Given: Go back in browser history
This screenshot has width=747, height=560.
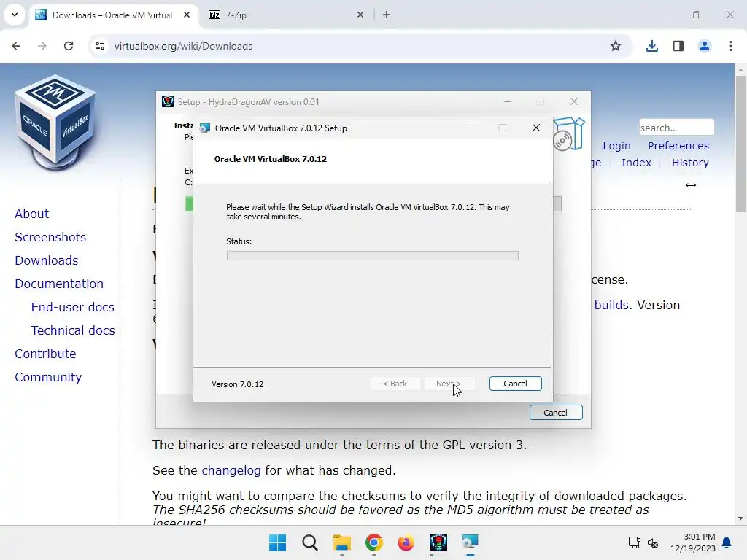Looking at the screenshot, I should tap(16, 46).
